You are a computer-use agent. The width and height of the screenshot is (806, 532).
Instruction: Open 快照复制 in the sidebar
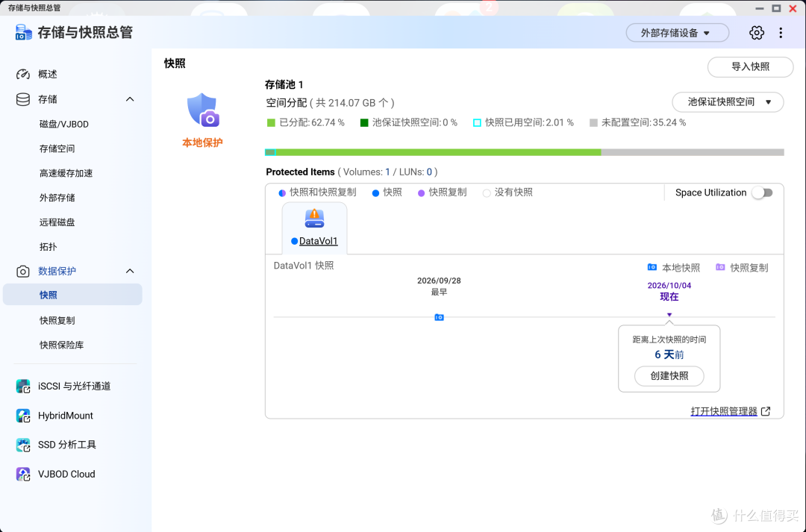click(x=57, y=320)
